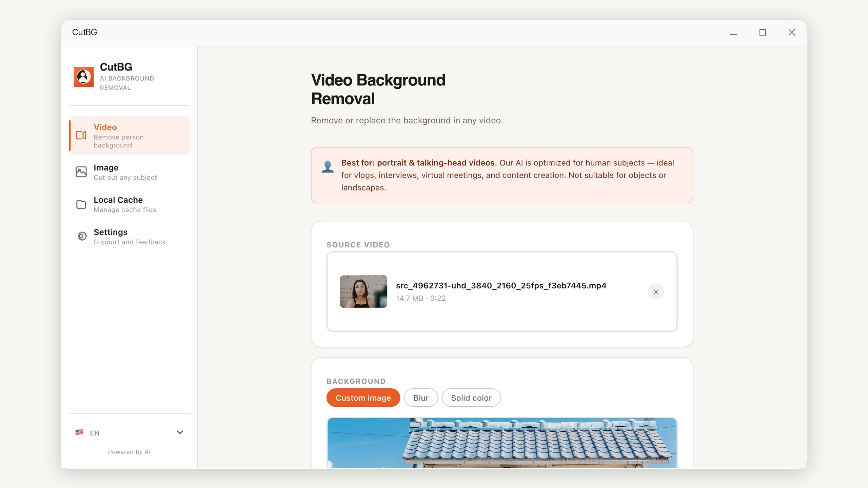Click the source video file name
Screen dimensions: 868x488
pyautogui.click(x=501, y=286)
